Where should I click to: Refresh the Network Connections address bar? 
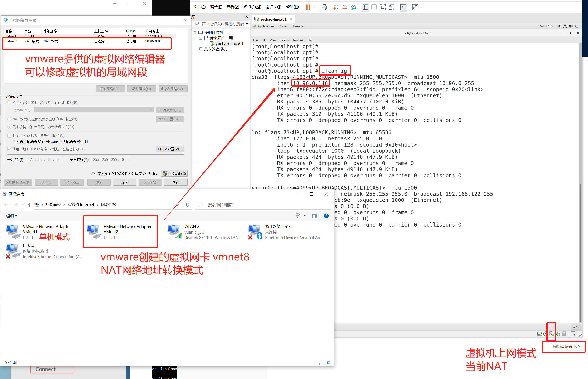187,205
